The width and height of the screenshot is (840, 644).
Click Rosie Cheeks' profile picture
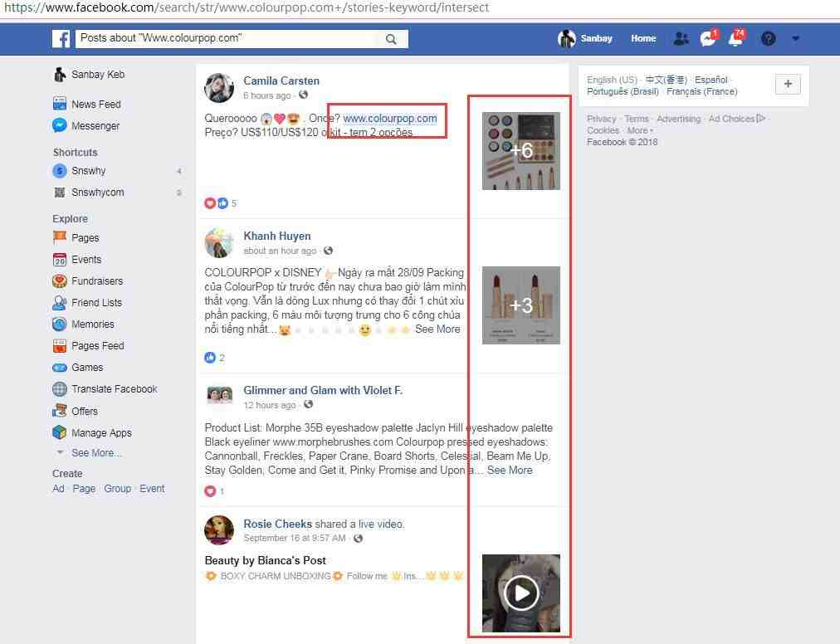pos(219,529)
